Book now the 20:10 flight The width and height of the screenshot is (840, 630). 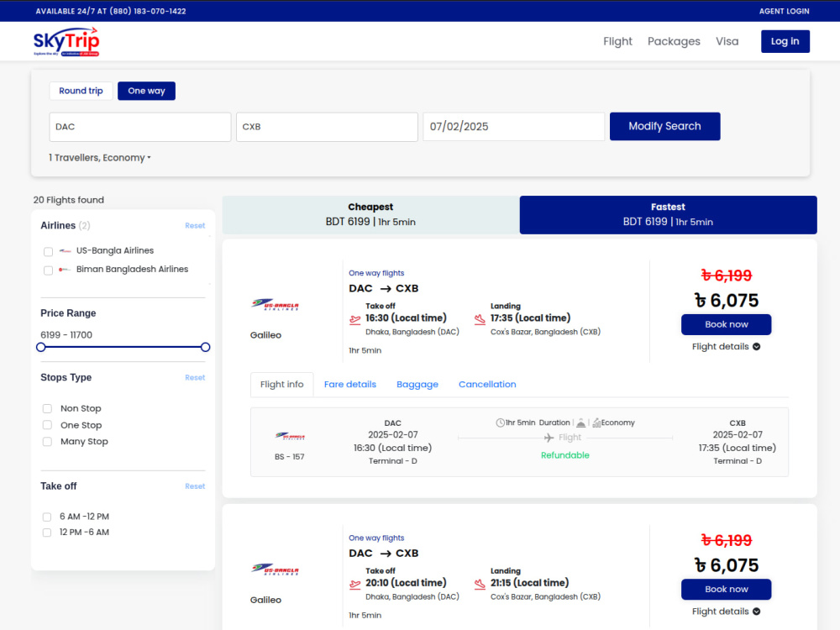point(726,590)
